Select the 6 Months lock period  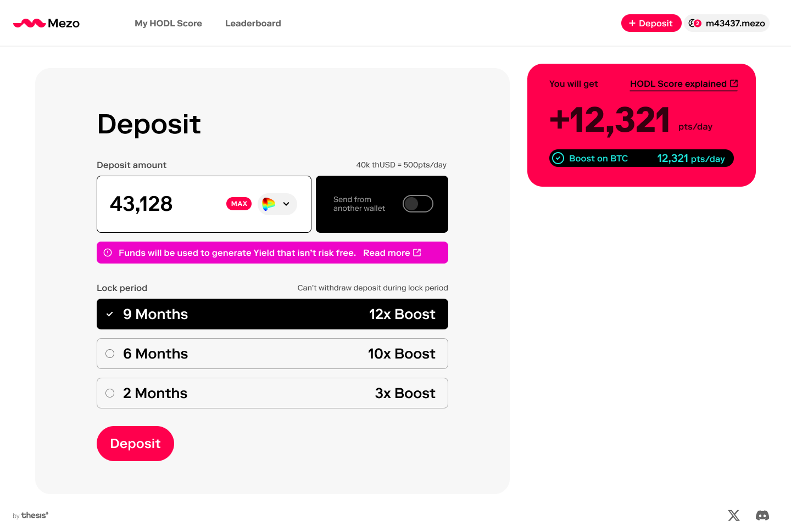272,354
